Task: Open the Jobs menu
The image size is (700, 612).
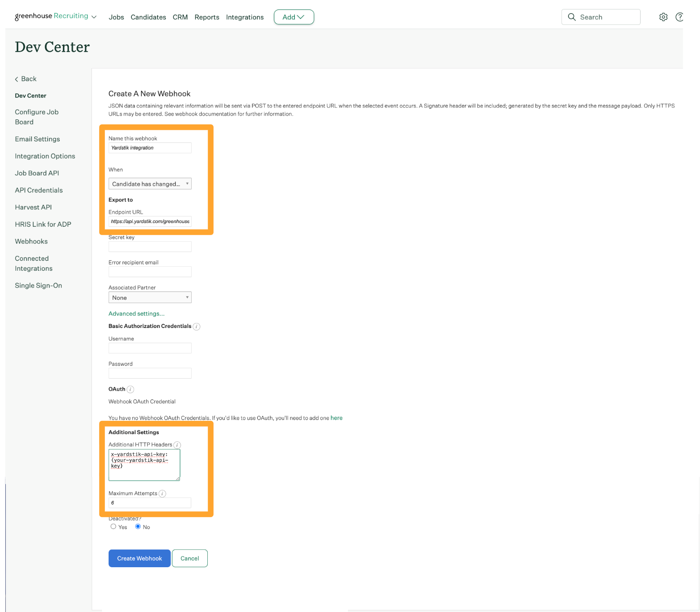Action: pos(116,17)
